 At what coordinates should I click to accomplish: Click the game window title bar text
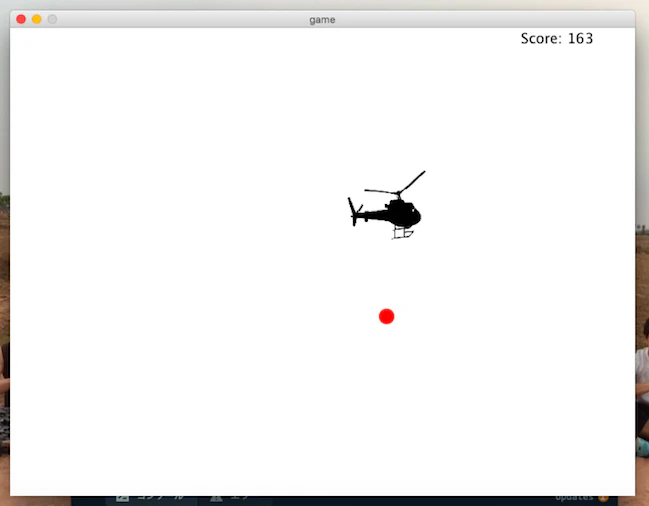coord(322,20)
